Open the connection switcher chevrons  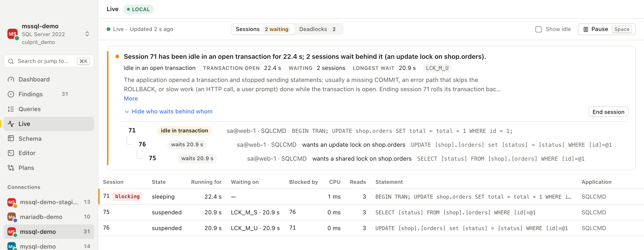click(87, 34)
